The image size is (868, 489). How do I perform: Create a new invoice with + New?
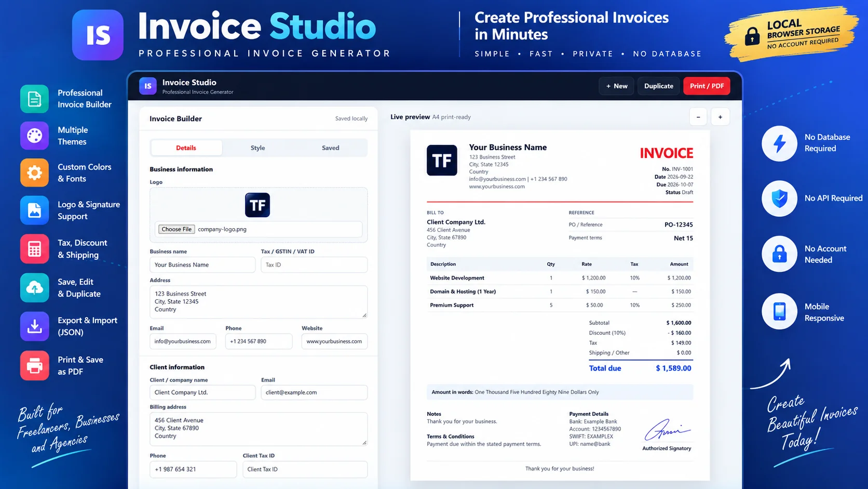click(x=616, y=86)
